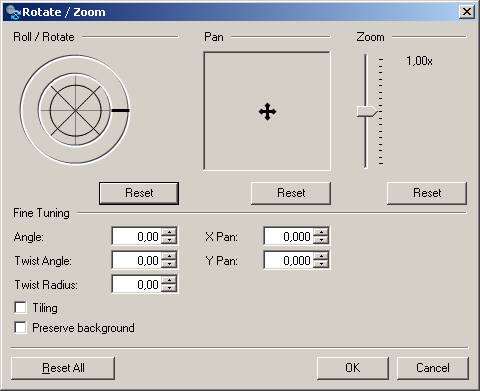Enable the Tiling checkbox

coord(20,307)
